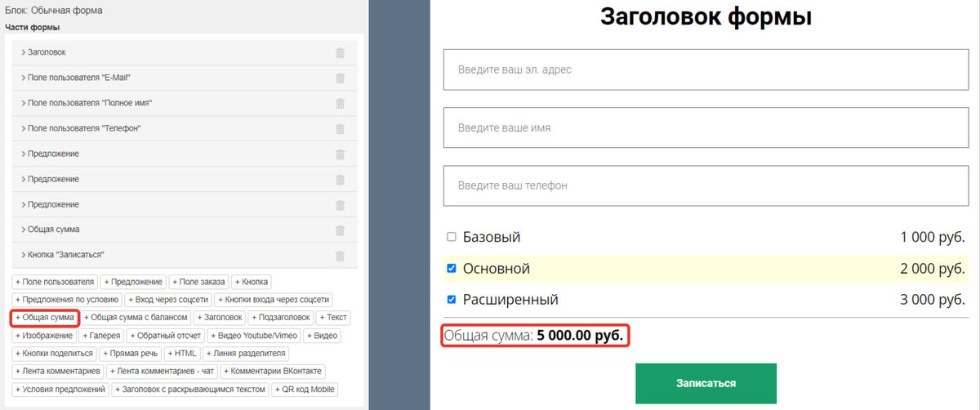The height and width of the screenshot is (410, 980).
Task: Add a QR код Mobile element
Action: click(x=305, y=390)
